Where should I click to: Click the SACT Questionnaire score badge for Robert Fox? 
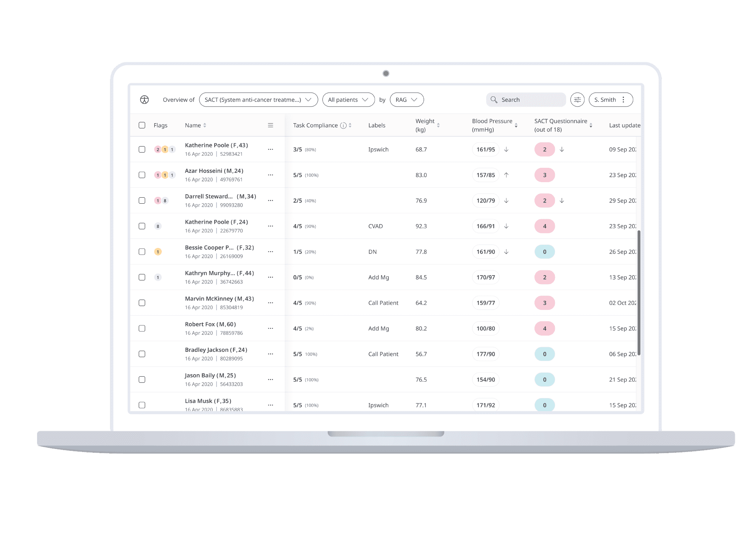[544, 328]
